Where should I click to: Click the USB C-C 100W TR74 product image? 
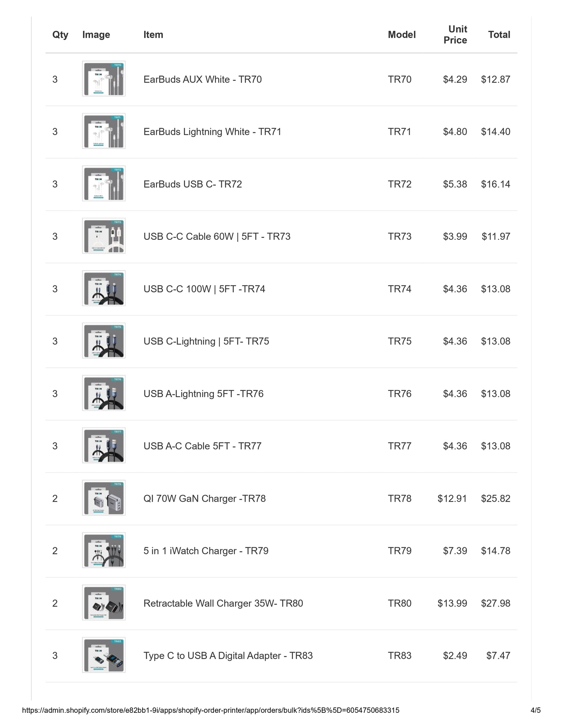[104, 288]
